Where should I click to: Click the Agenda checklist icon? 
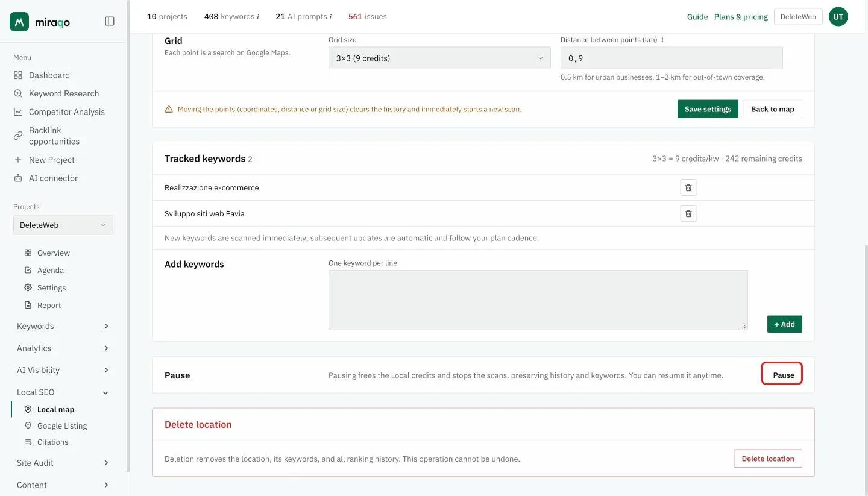coord(28,270)
